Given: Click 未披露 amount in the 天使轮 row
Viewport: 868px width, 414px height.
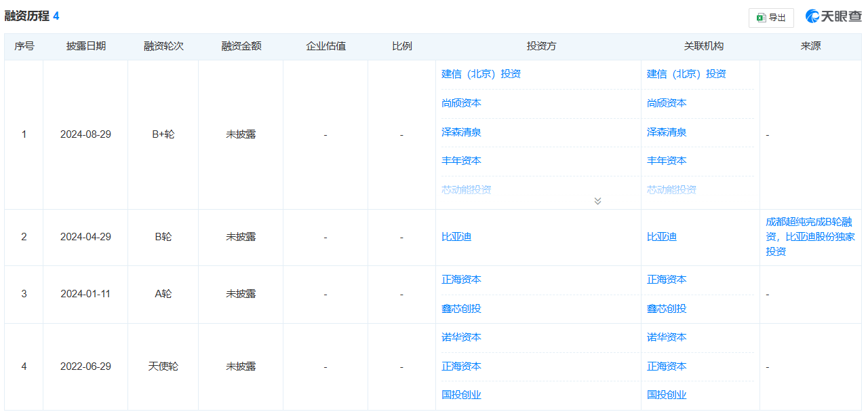Looking at the screenshot, I should click(241, 366).
